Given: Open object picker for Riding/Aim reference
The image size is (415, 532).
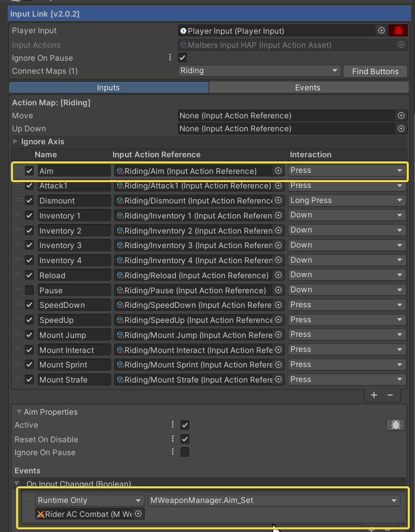Looking at the screenshot, I should click(278, 171).
